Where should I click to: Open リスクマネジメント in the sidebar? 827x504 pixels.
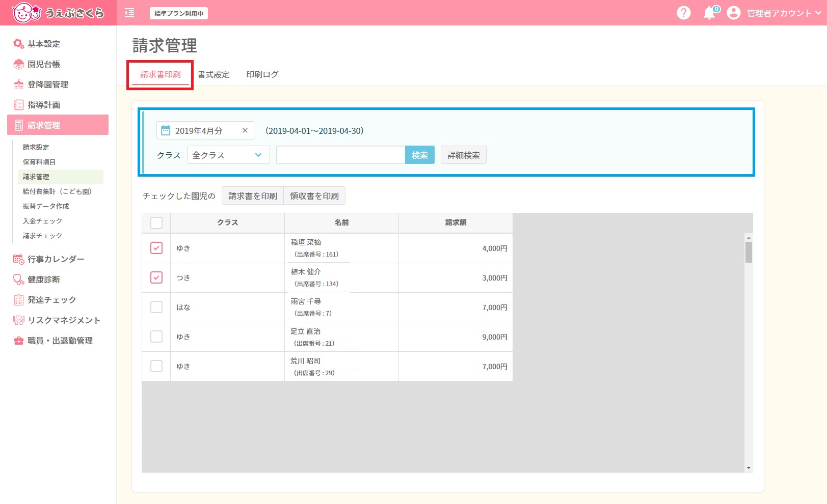coord(64,320)
